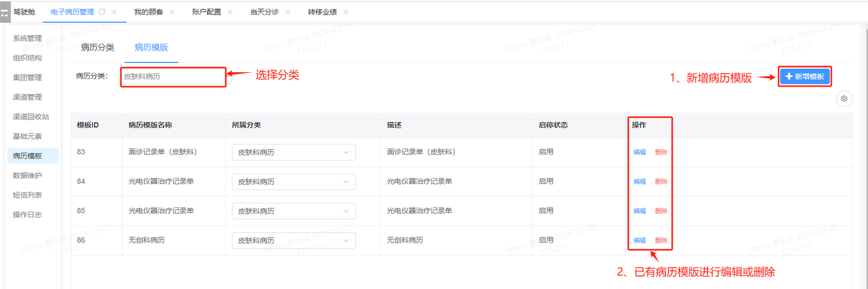Open the 当天分诊 top tab

[x=264, y=12]
